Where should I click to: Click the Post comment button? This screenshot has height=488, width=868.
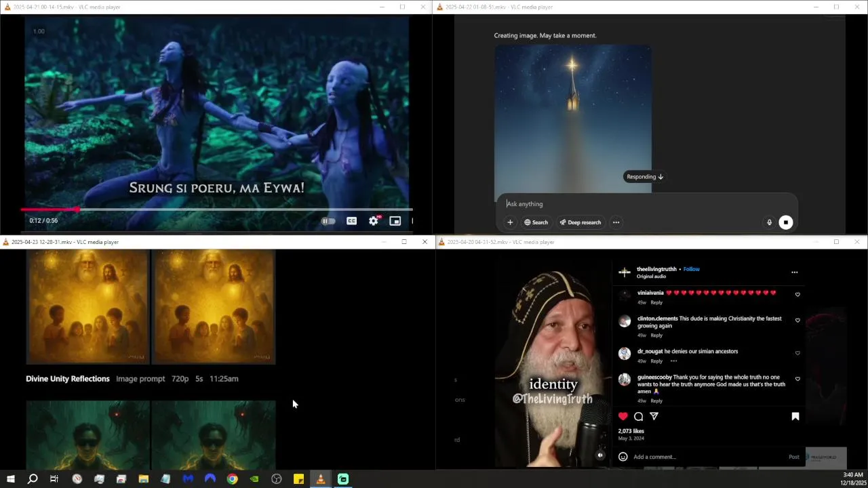(x=794, y=457)
